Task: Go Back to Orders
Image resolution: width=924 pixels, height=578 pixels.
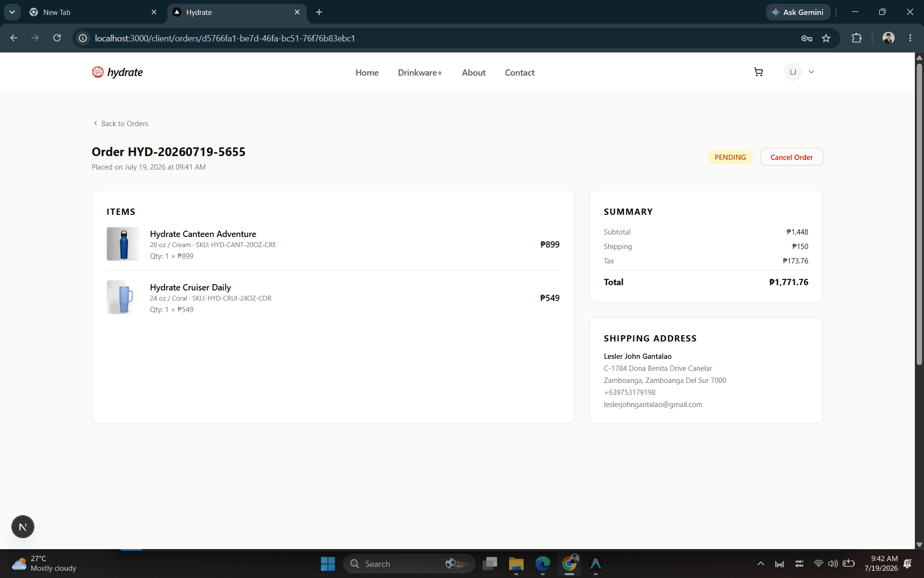Action: (121, 124)
